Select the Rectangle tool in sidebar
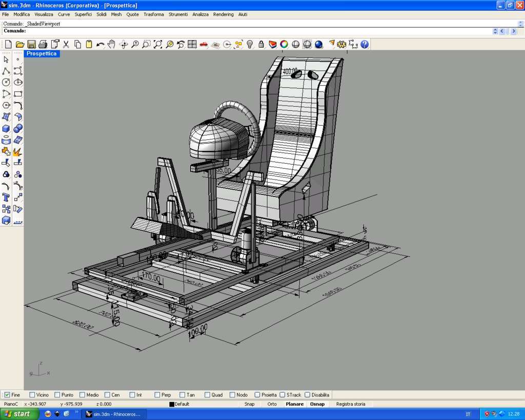The image size is (525, 420). (18, 94)
